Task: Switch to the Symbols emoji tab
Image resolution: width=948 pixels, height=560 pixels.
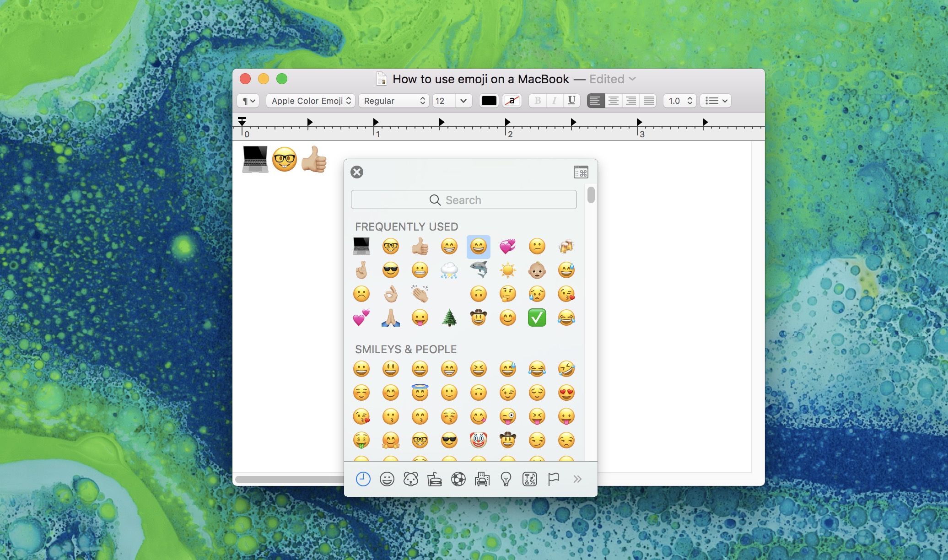Action: pos(529,479)
